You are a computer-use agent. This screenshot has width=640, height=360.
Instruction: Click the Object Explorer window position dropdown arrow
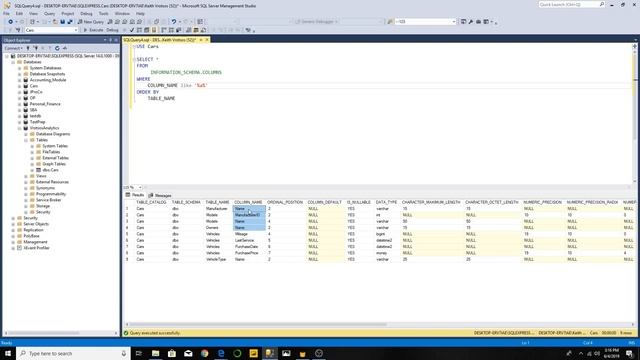tap(105, 40)
